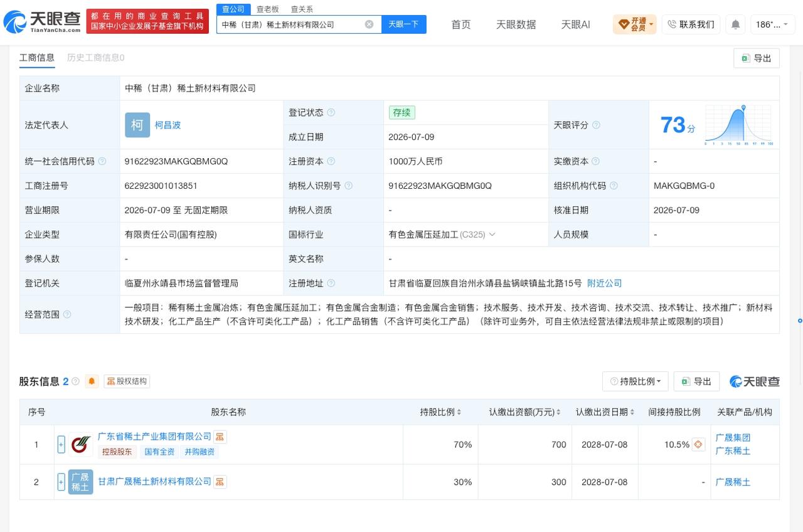
Task: Click the credit code 91622923MAKGQBMG0Q under 统一社会信用代码
Action: (x=176, y=161)
